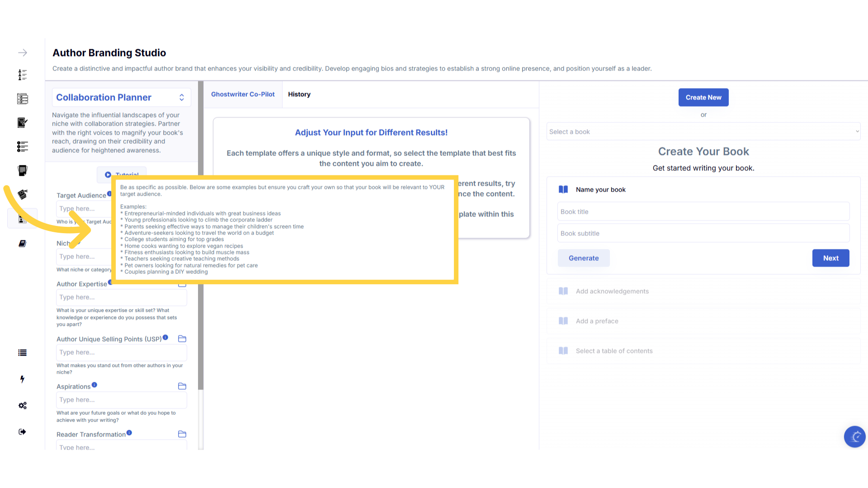Click the Create New button
This screenshot has height=488, width=868.
coord(703,98)
